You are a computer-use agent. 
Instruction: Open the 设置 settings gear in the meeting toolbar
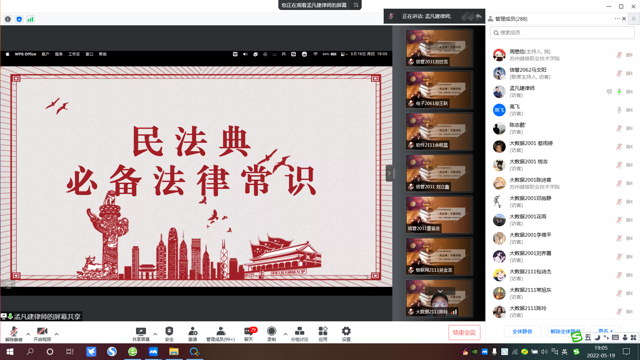pos(346,333)
